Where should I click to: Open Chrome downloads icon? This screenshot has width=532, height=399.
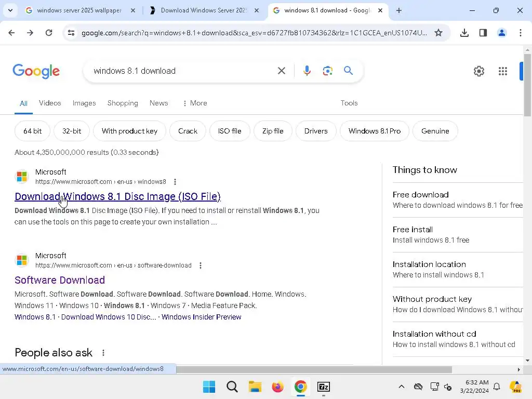464,33
